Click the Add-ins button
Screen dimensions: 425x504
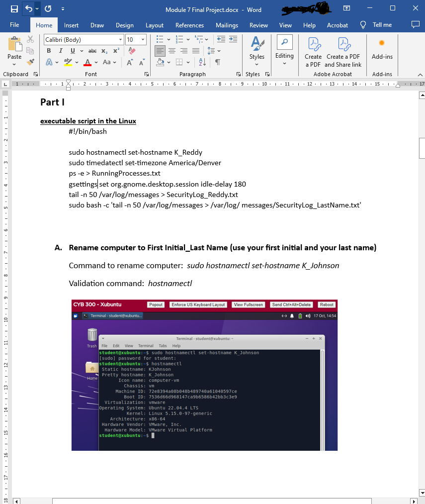click(x=382, y=49)
